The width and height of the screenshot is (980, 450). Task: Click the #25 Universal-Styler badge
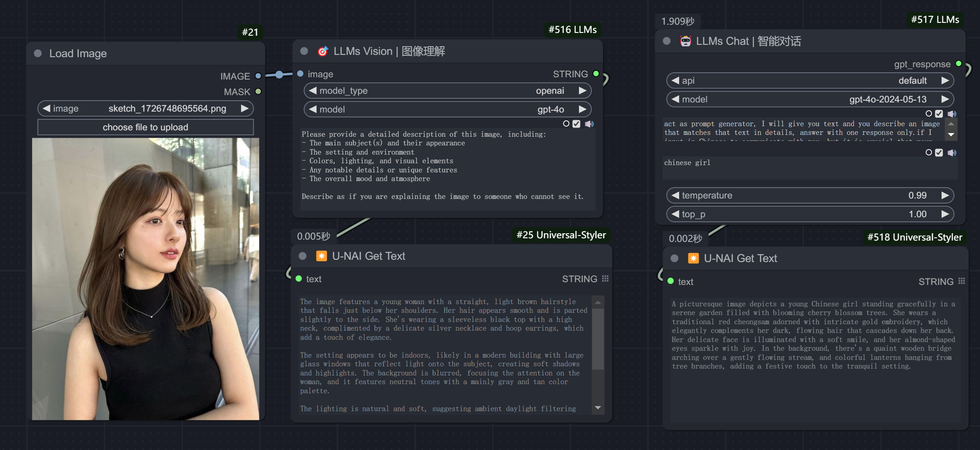pyautogui.click(x=561, y=235)
